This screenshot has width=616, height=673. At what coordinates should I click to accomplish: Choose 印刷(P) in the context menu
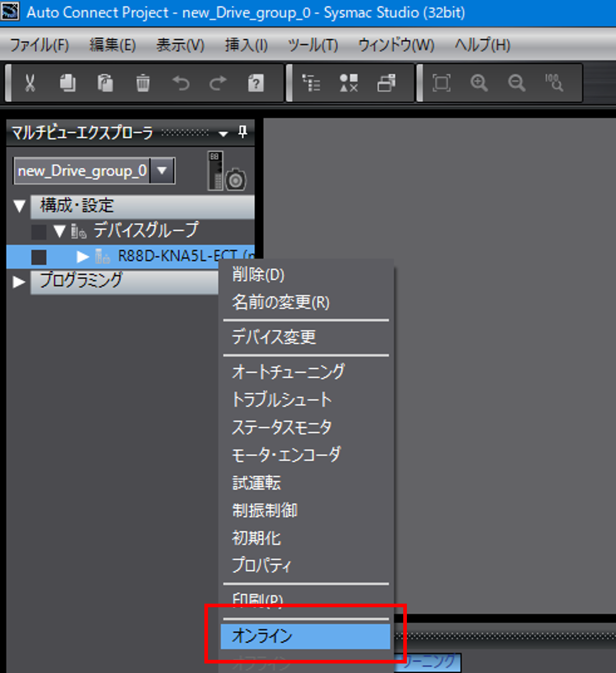[x=306, y=600]
